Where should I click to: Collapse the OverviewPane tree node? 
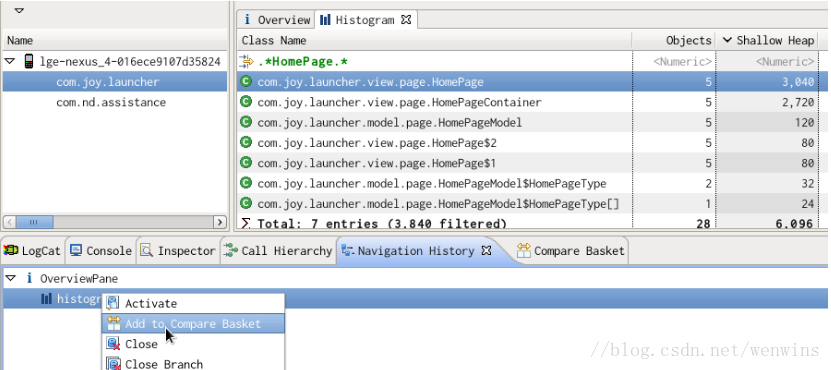click(x=10, y=278)
